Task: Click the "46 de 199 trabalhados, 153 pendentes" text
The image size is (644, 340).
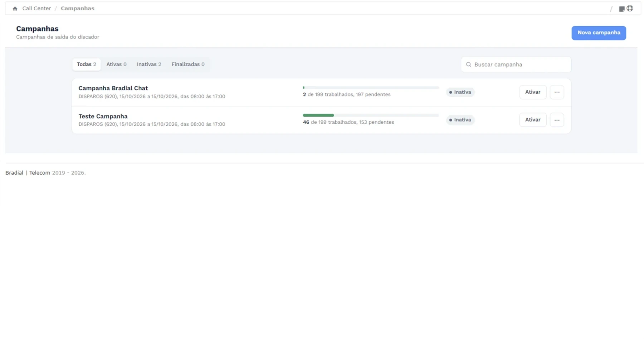Action: [x=348, y=122]
